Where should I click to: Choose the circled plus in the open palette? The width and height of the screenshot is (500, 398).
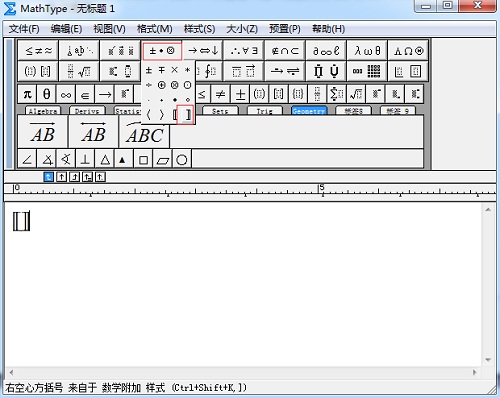pos(162,85)
